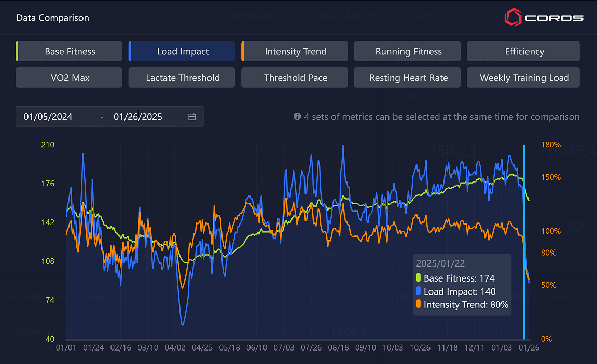Show Threshold Pace on the chart

[295, 78]
